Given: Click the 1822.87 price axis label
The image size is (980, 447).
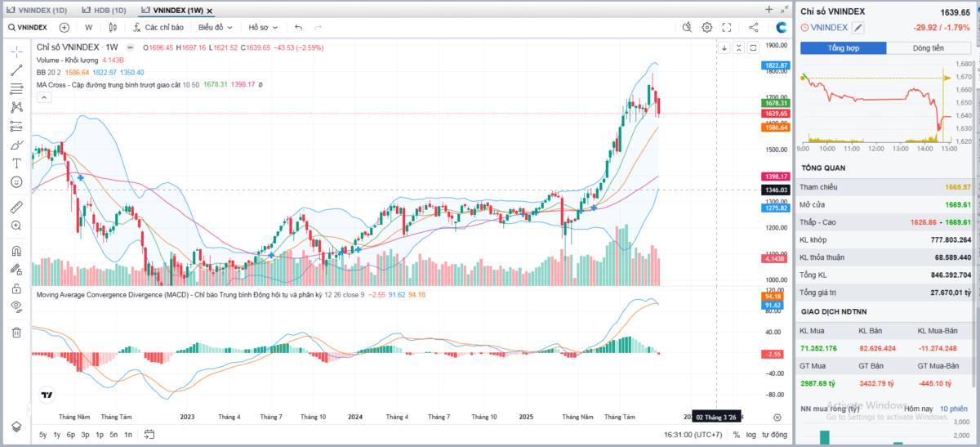Looking at the screenshot, I should pos(776,65).
